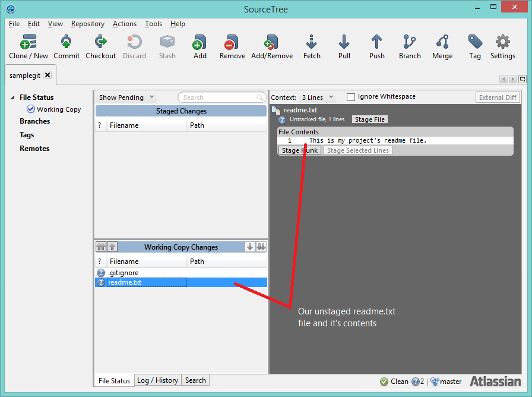
Task: Click the SourceTree app icon in title bar
Action: tap(11, 8)
